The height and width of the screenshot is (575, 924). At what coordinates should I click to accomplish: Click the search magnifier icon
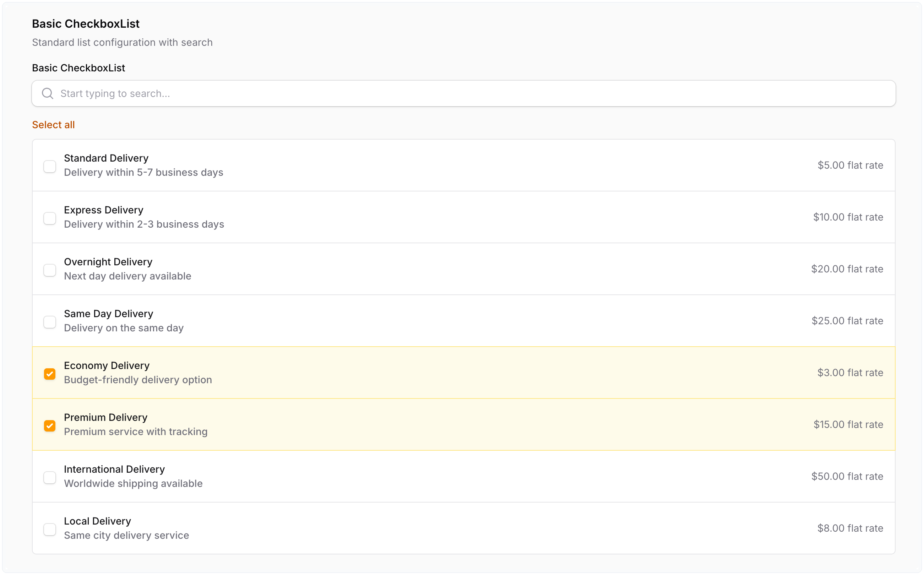tap(48, 93)
